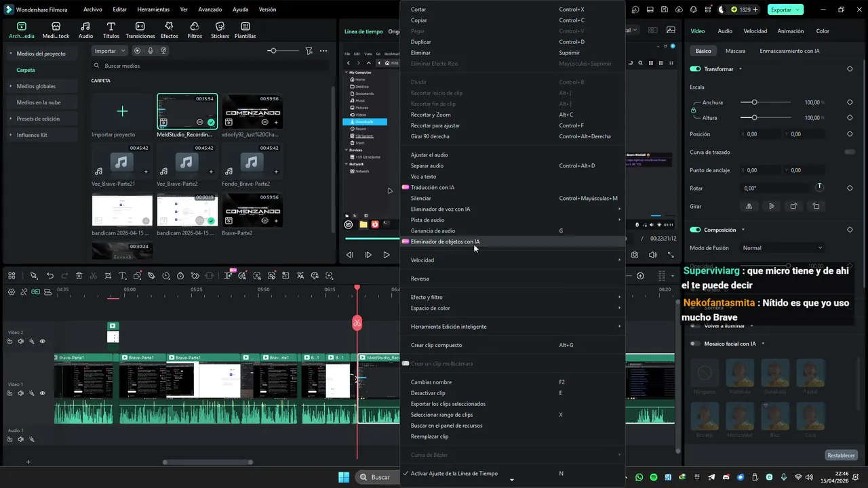Select the text tool in timeline toolbar
868x488 pixels.
tap(123, 276)
